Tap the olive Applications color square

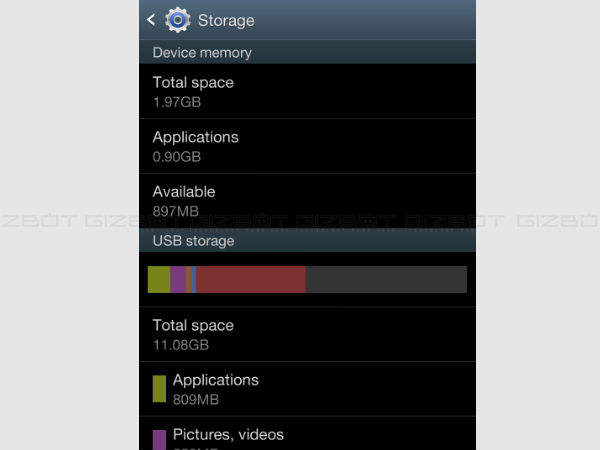pyautogui.click(x=159, y=389)
